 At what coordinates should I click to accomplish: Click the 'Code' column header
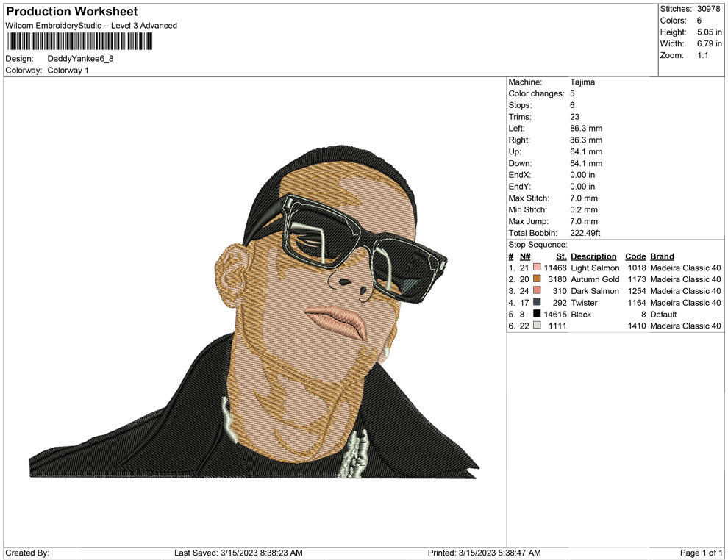click(x=635, y=256)
